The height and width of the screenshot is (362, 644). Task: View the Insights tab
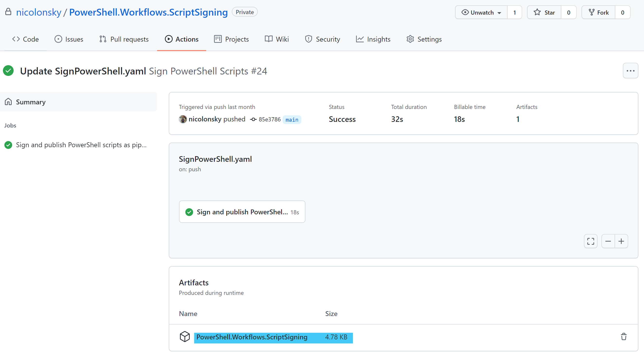[x=373, y=39]
